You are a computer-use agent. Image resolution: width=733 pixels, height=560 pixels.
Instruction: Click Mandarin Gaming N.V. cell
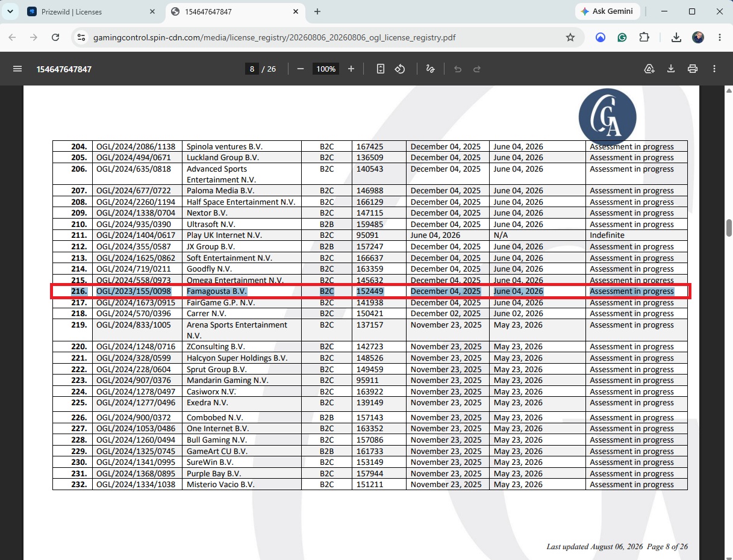242,380
